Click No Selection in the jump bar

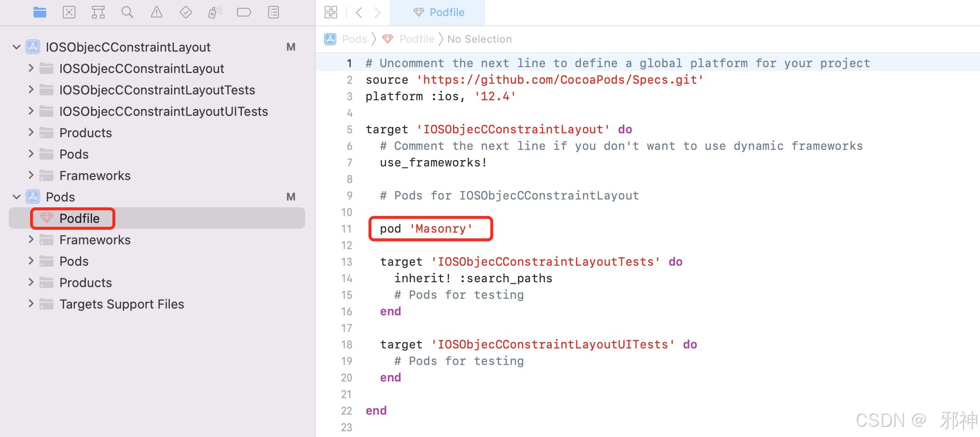(479, 39)
